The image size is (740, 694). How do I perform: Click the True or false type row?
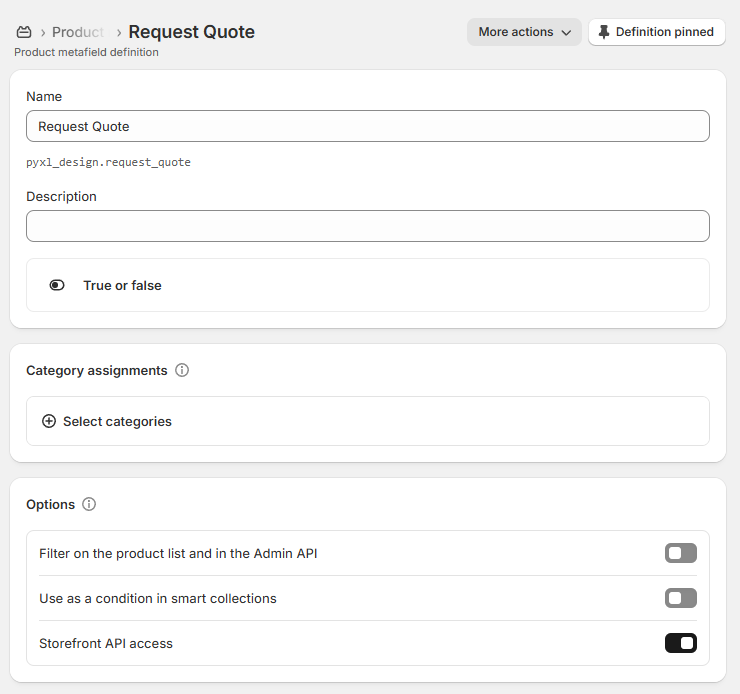(x=368, y=285)
